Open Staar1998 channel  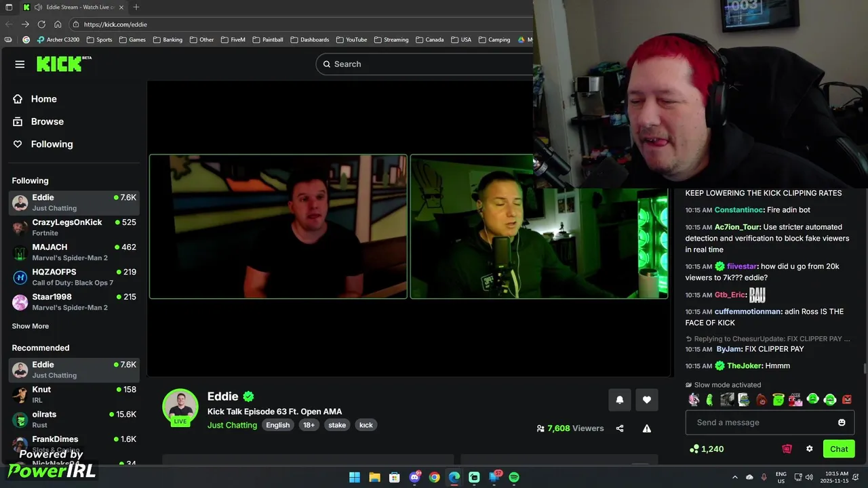point(74,302)
